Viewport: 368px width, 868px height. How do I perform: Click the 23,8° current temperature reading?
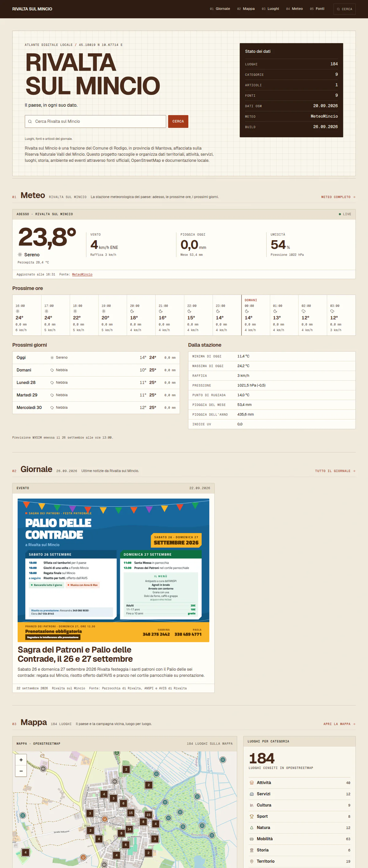tap(47, 237)
